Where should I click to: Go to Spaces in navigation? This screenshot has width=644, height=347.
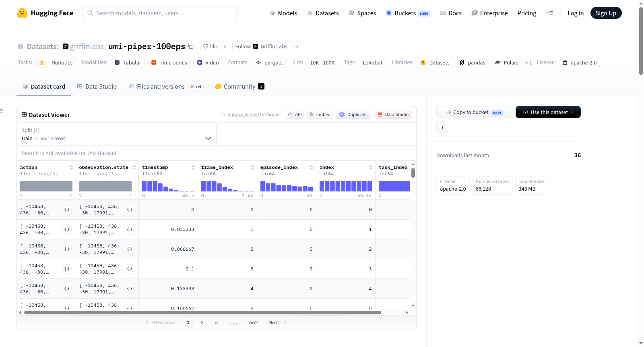tap(363, 13)
